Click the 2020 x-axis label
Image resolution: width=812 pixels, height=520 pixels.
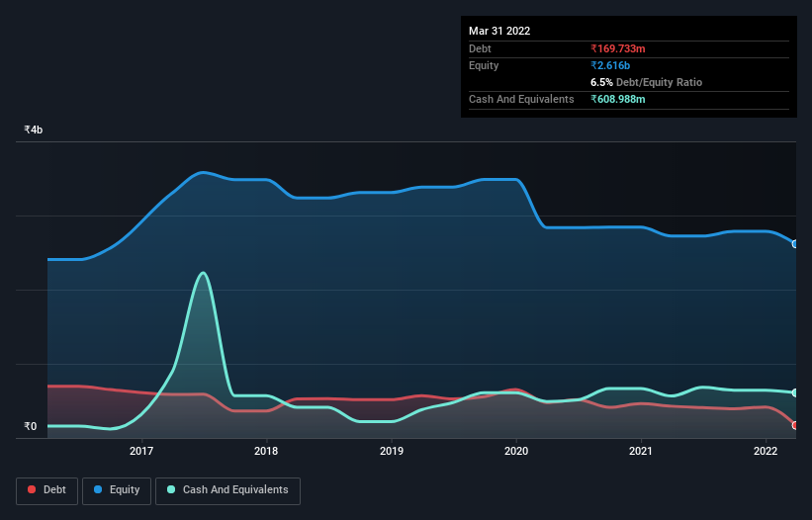[516, 451]
